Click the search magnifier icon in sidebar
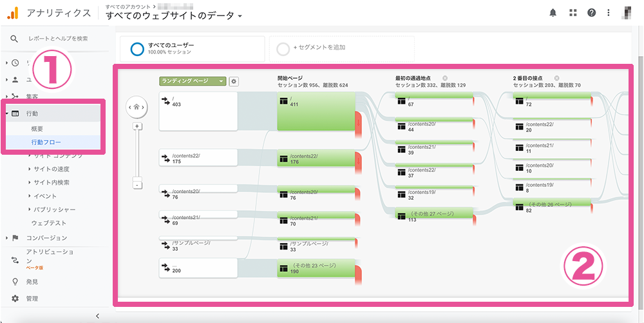The width and height of the screenshot is (644, 323). point(14,39)
